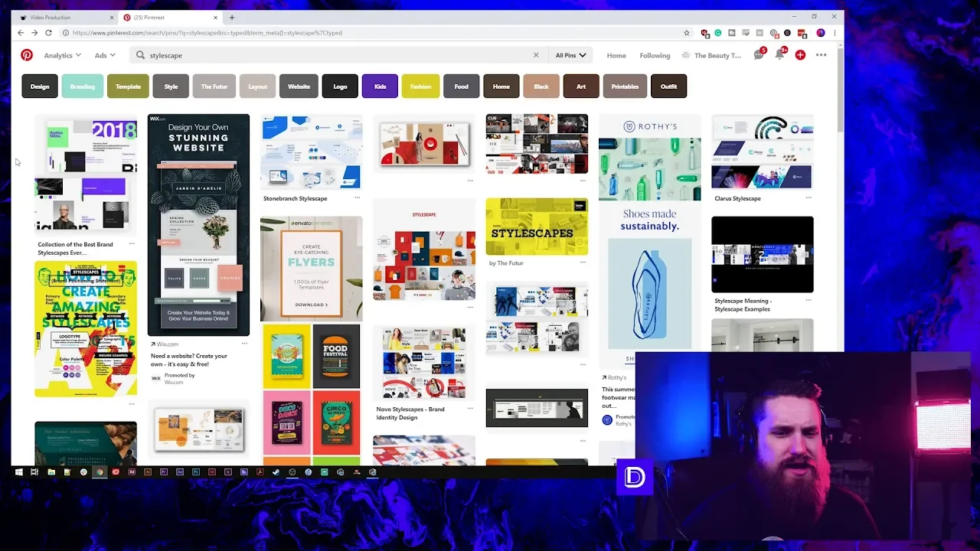Select the Layout filter chip

(257, 86)
